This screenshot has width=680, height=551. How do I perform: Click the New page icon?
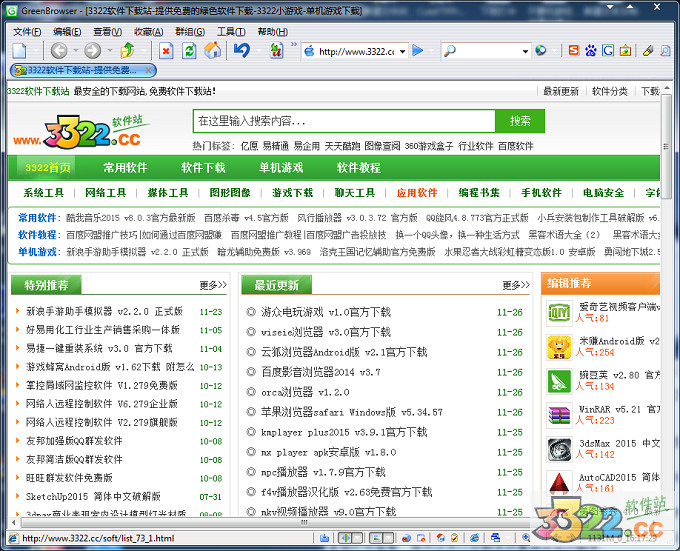pos(19,50)
